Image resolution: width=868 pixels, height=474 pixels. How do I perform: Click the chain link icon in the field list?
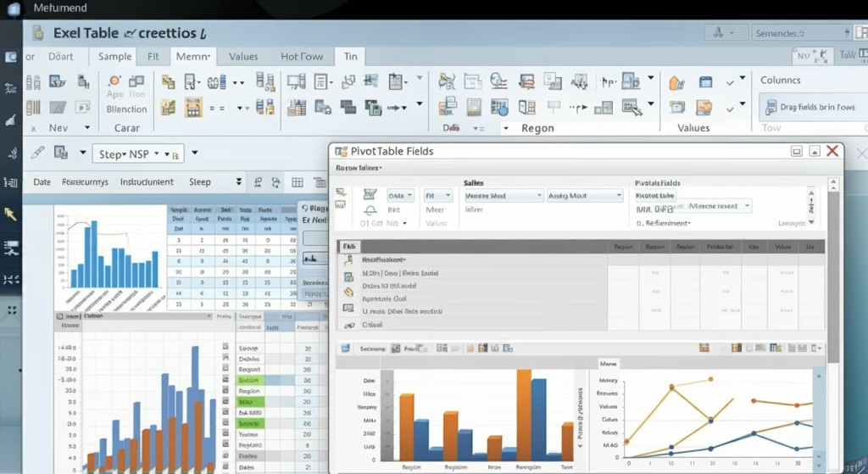click(348, 325)
